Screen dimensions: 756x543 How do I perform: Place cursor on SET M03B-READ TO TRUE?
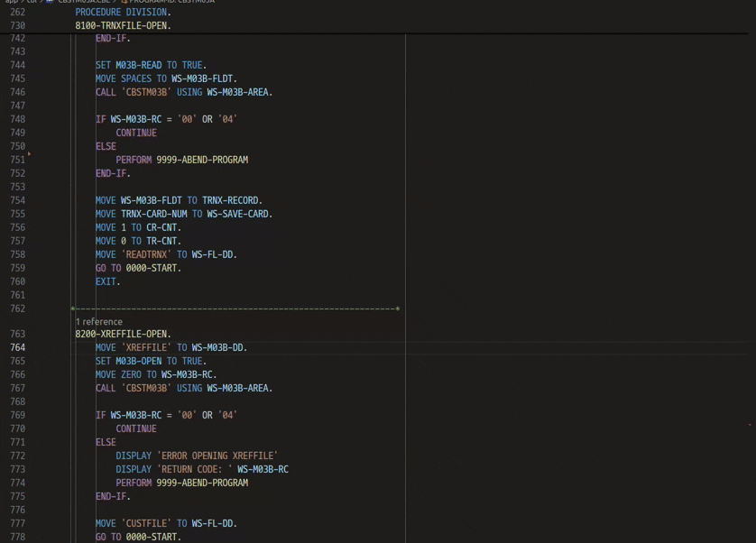[151, 65]
